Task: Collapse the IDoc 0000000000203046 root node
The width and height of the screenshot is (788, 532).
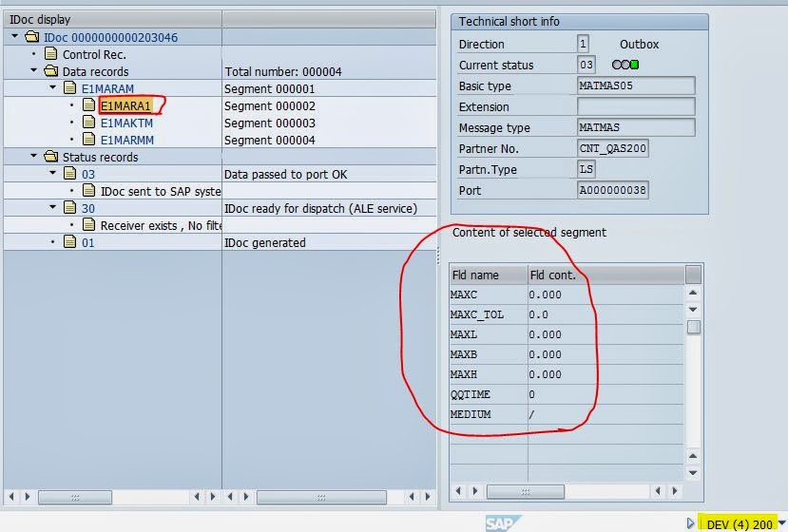Action: (x=14, y=36)
